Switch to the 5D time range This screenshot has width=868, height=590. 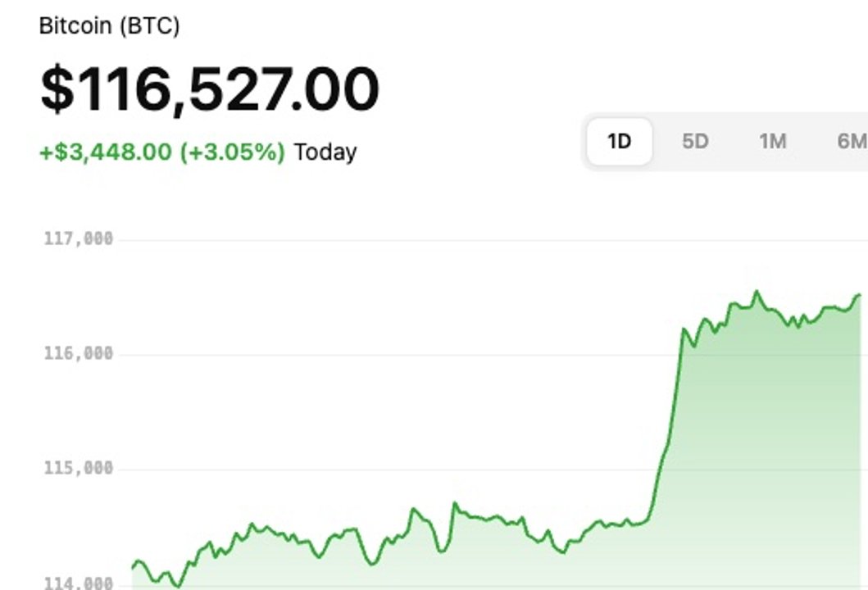tap(694, 142)
